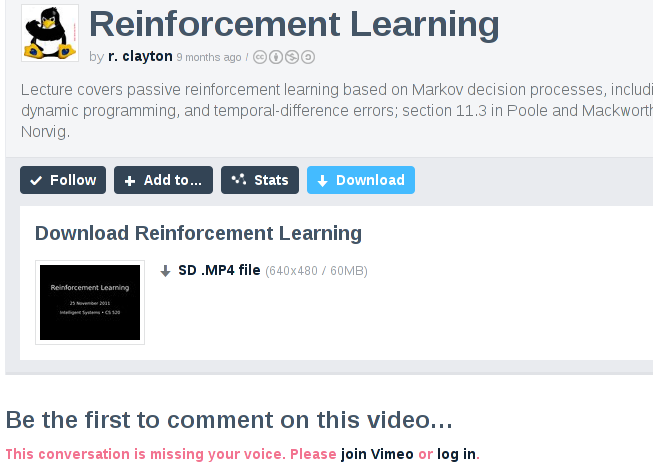Viewport: 653px width, 471px height.
Task: Click the '9 months ago' timestamp
Action: point(209,58)
